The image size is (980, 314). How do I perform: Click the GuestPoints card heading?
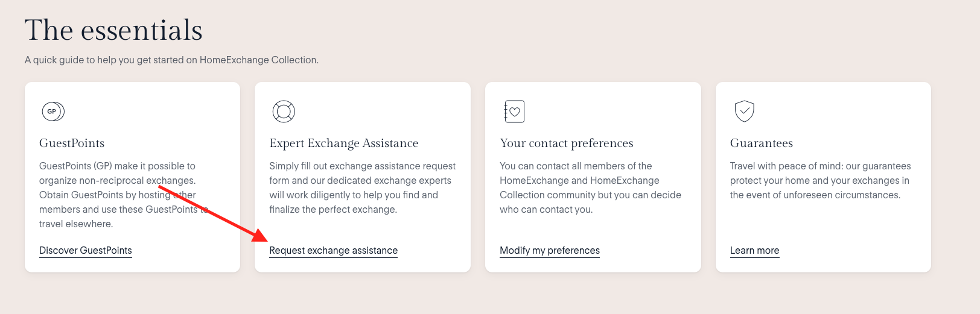tap(72, 143)
